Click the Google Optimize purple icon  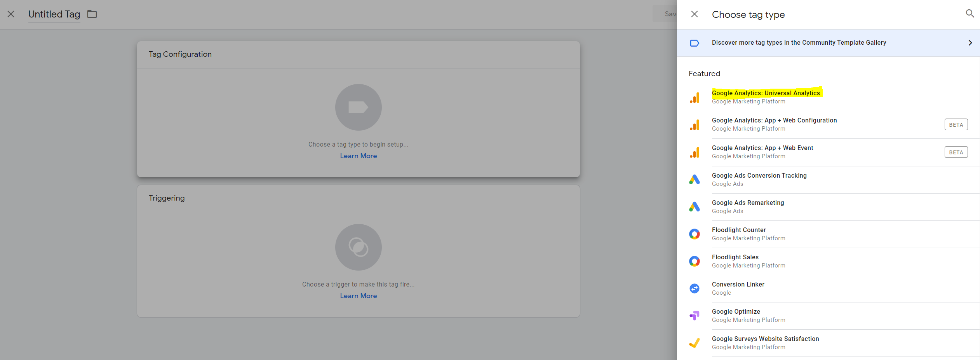tap(695, 316)
